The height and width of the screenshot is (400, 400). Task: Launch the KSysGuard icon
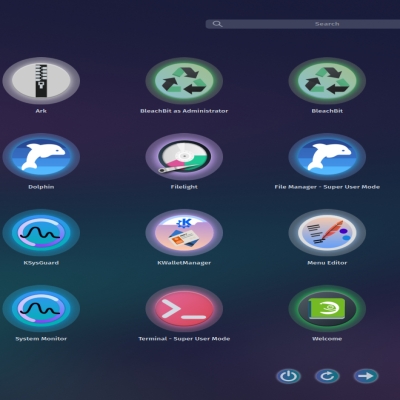[x=41, y=233]
